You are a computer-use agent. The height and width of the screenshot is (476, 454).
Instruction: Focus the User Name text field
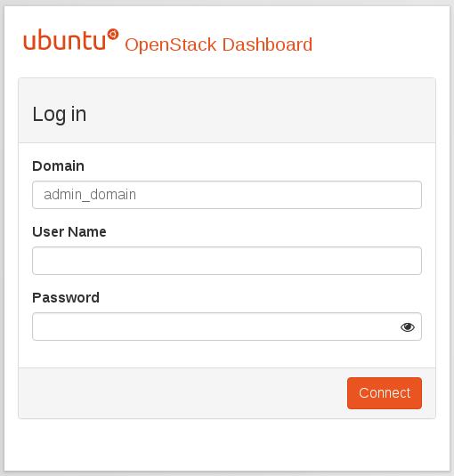(x=227, y=261)
